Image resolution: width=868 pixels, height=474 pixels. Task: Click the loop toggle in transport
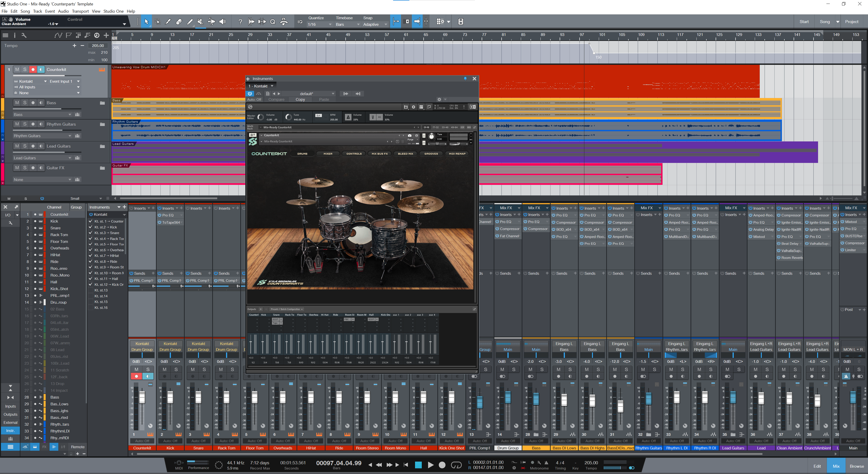[x=456, y=465]
